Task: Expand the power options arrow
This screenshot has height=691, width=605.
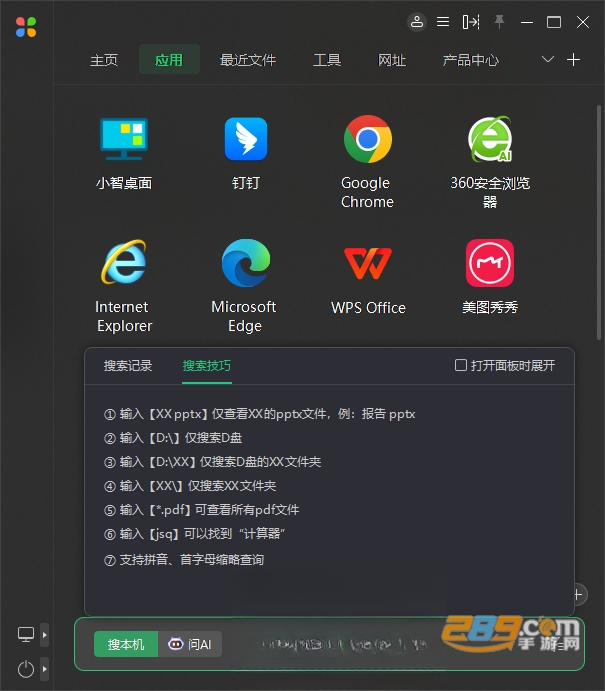Action: coord(45,669)
